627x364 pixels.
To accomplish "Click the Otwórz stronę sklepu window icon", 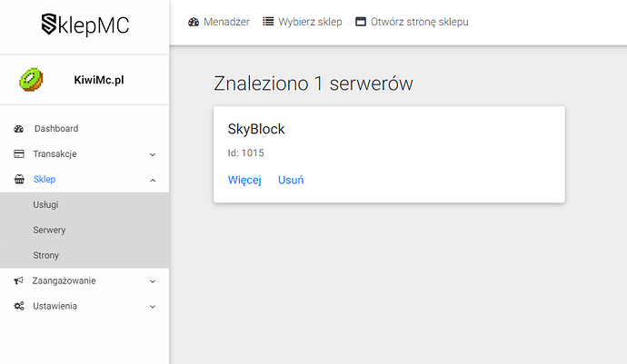I will [361, 22].
